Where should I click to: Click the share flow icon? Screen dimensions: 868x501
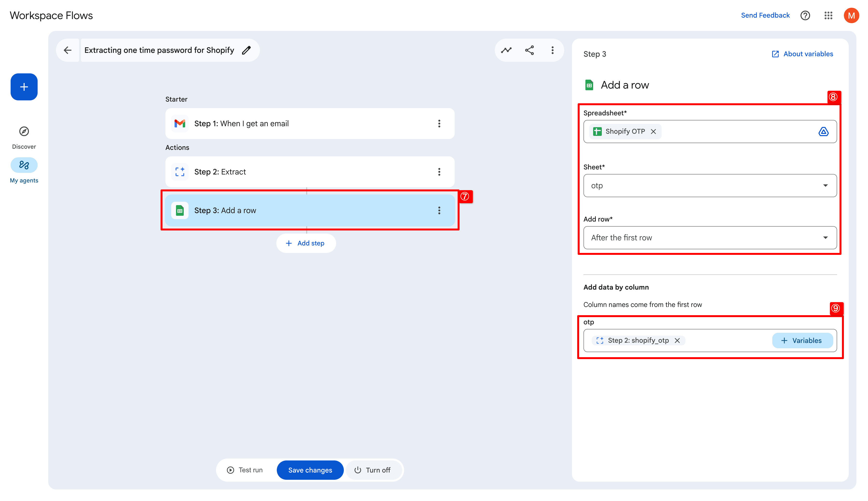pyautogui.click(x=529, y=50)
